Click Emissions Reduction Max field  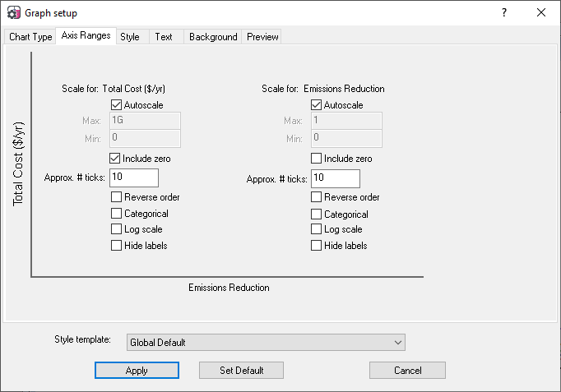(x=346, y=121)
